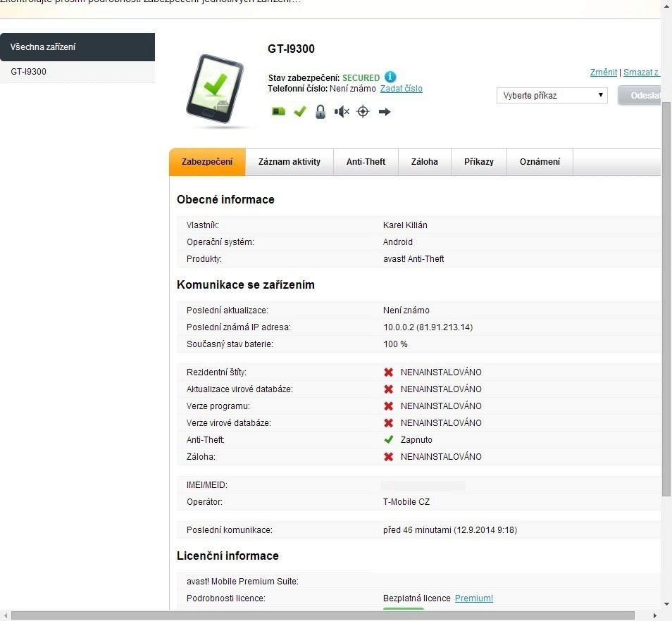Click the Licenční informace heading

[228, 556]
